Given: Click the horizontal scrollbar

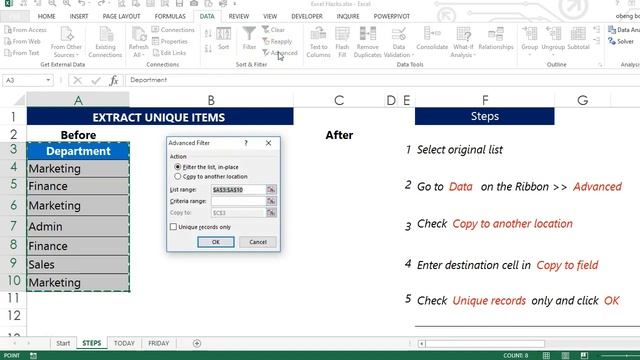Looking at the screenshot, I should [x=485, y=344].
